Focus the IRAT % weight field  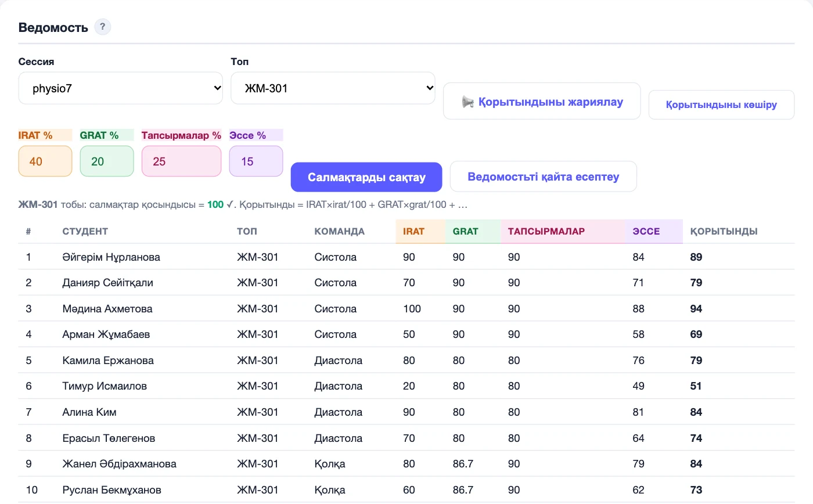[x=45, y=161]
